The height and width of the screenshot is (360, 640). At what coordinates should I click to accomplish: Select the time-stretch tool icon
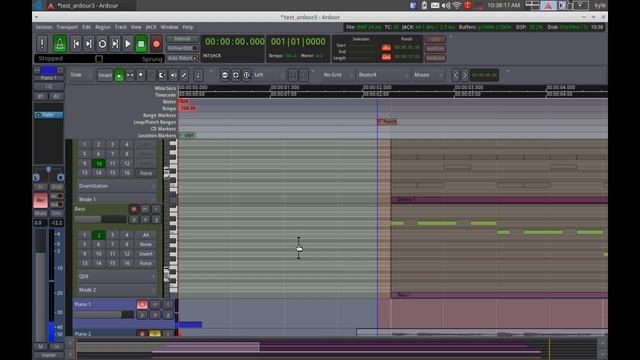[162, 75]
